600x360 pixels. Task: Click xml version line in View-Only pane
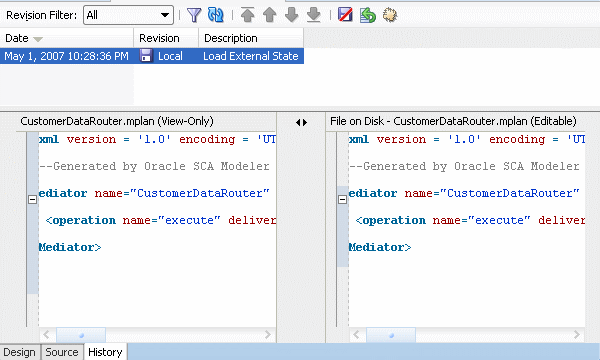coord(157,139)
